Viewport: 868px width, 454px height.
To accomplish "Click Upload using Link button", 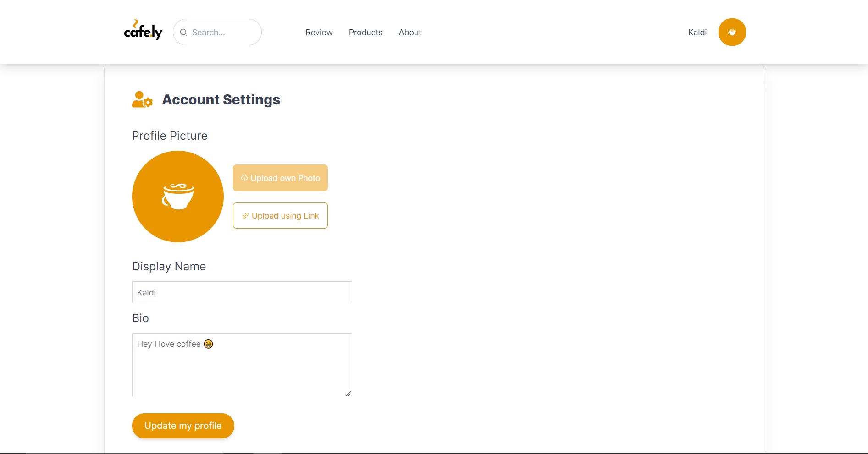I will click(280, 215).
